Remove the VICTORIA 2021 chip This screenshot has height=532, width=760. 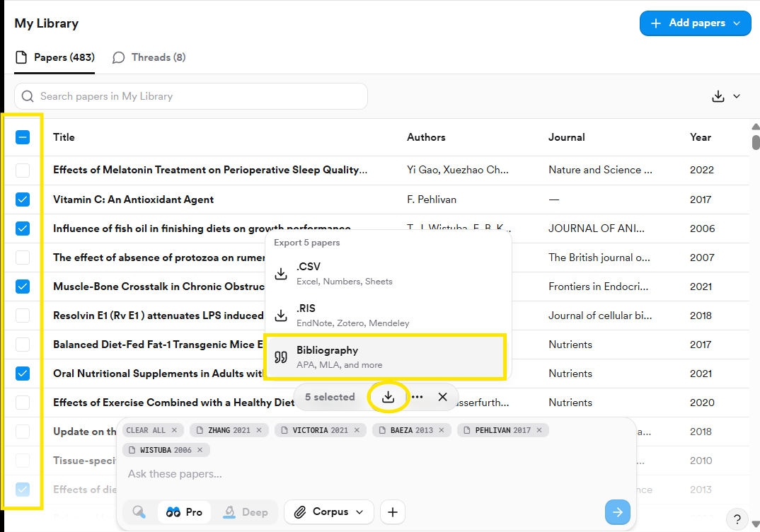point(357,430)
